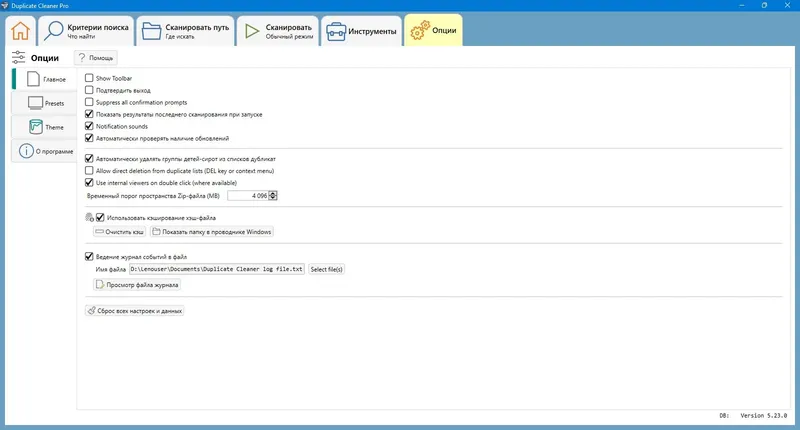Toggle Использовать кэширование хэш-файла checkbox
The width and height of the screenshot is (800, 430).
101,218
